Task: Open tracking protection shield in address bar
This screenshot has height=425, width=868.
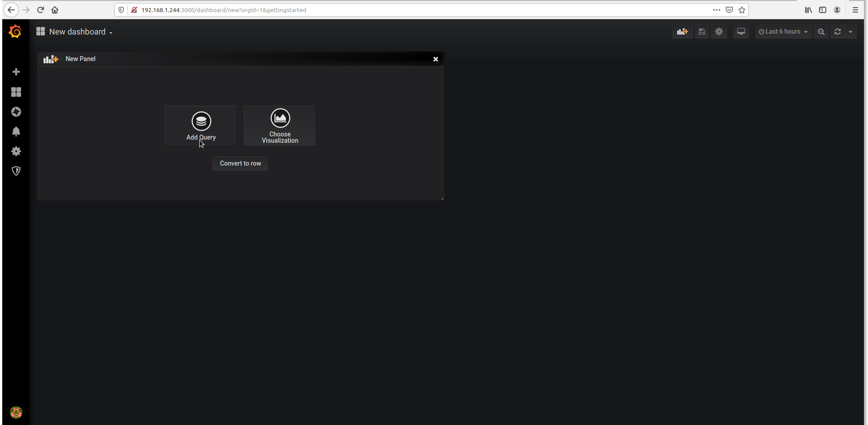Action: coord(121,10)
